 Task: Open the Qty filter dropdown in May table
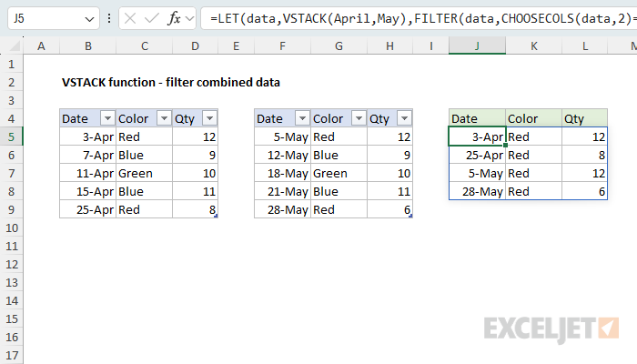404,118
